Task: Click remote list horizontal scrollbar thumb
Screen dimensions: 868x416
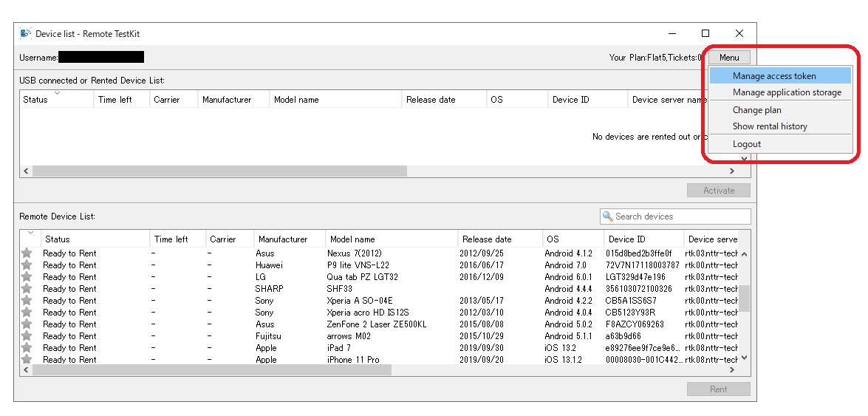Action: pos(211,369)
